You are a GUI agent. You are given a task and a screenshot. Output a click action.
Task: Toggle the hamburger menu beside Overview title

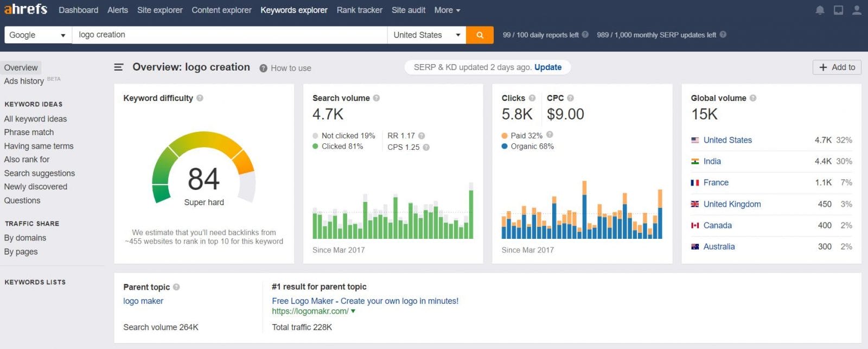[x=118, y=67]
